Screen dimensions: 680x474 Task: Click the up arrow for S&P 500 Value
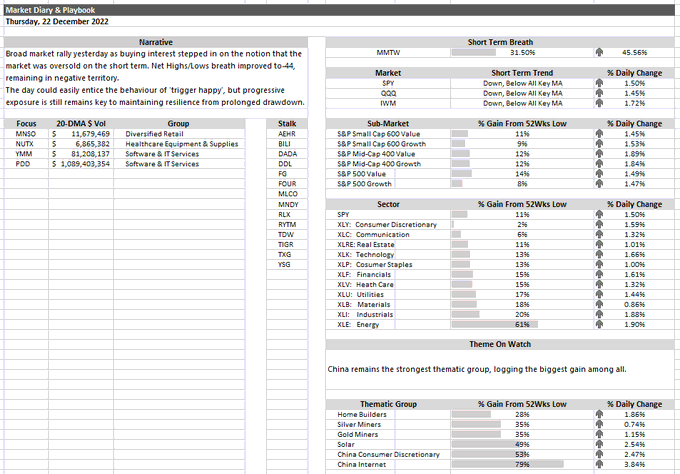tap(599, 173)
